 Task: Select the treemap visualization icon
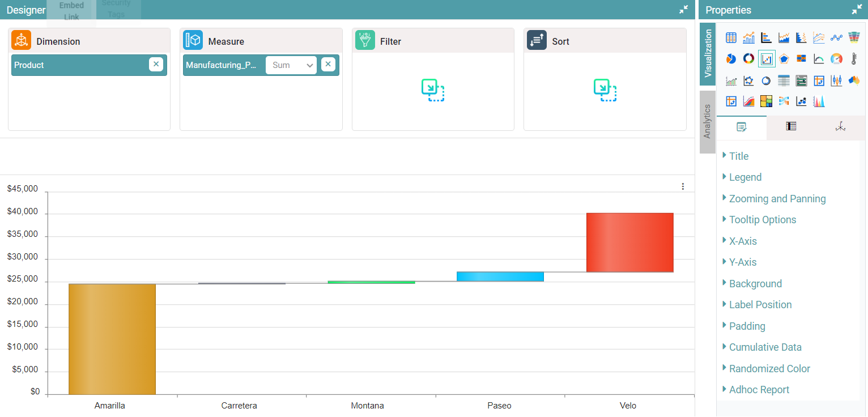tap(766, 101)
